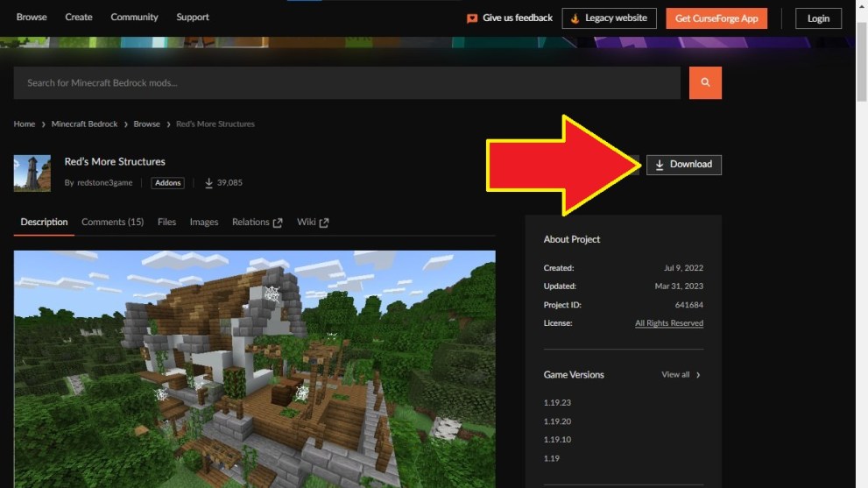Switch to Comments (15) tab
The height and width of the screenshot is (488, 868).
click(x=112, y=223)
